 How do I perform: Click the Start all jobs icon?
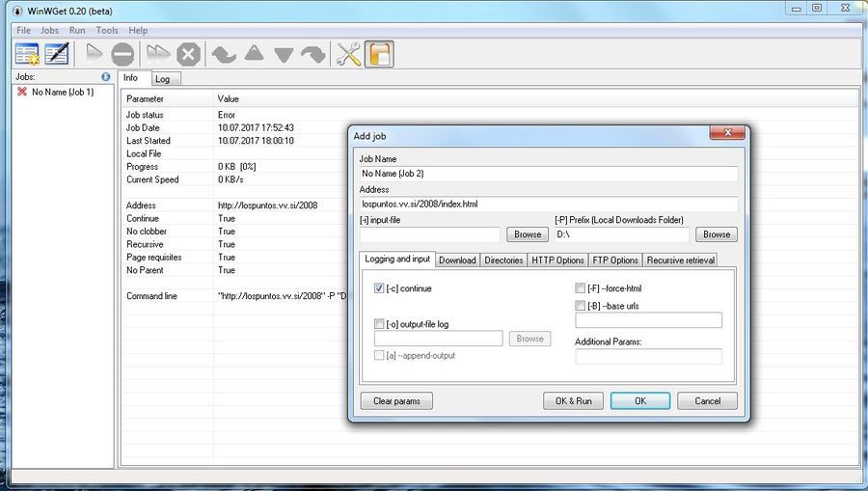(x=158, y=54)
